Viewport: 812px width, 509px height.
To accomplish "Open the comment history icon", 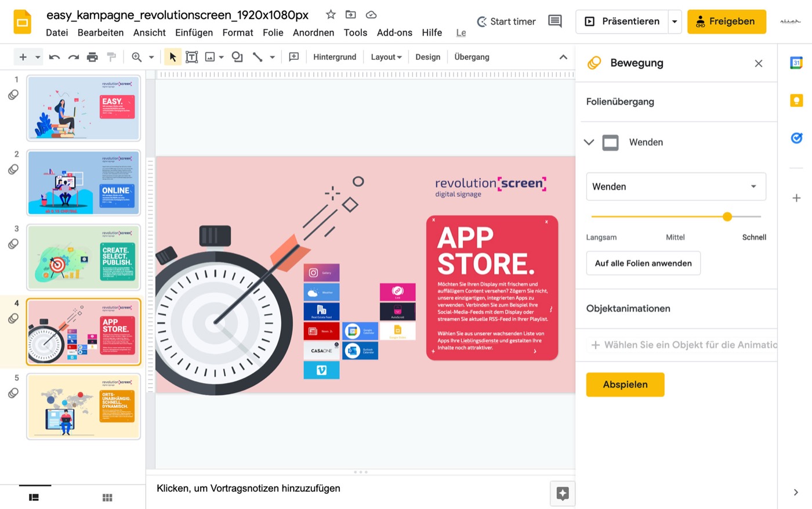I will pyautogui.click(x=555, y=21).
